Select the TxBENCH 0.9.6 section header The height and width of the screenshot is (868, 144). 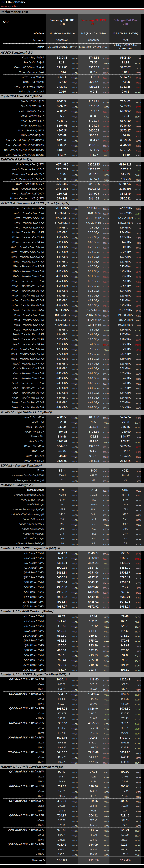click(16, 159)
